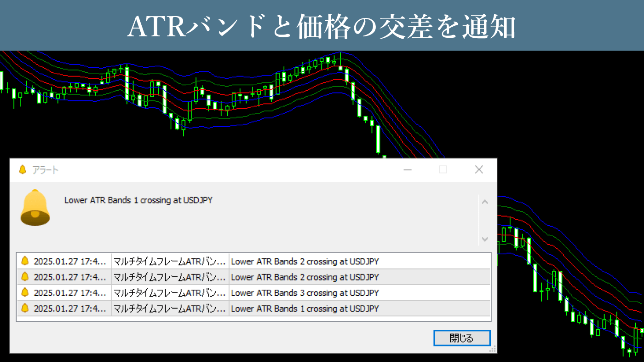The height and width of the screenshot is (362, 644).
Task: Select list row message 'Lower ATR Bands 1 crossing at USDJPY'
Action: [305, 309]
